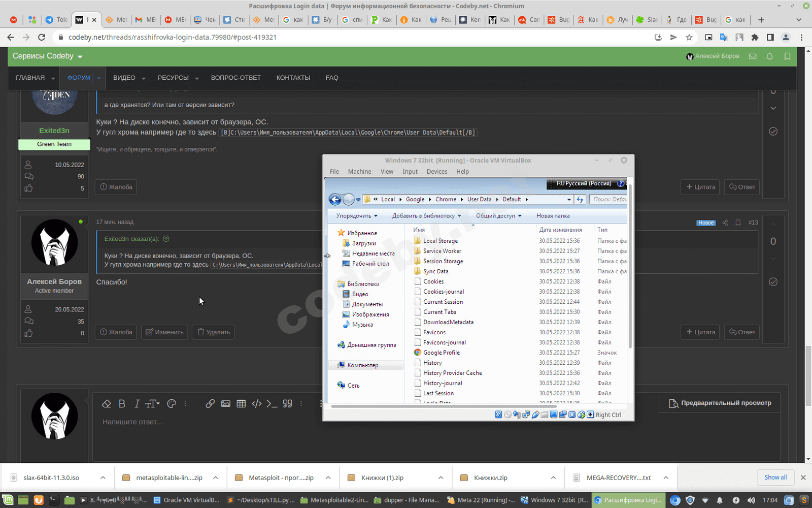Bookmark this page with the star icon

coord(689,37)
